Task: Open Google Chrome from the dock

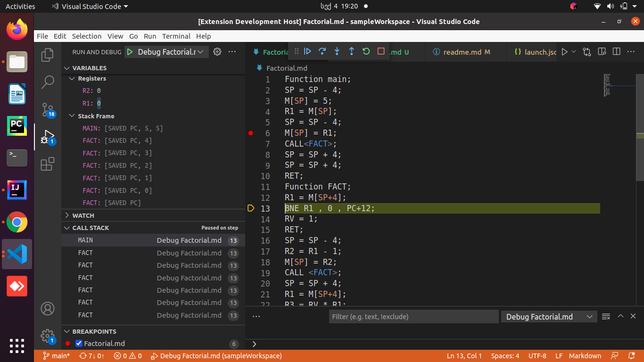Action: point(17,222)
